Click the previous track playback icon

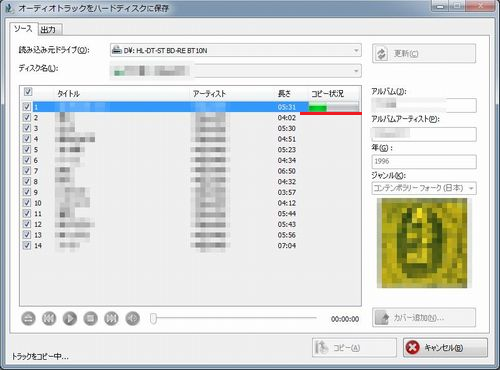tap(49, 318)
